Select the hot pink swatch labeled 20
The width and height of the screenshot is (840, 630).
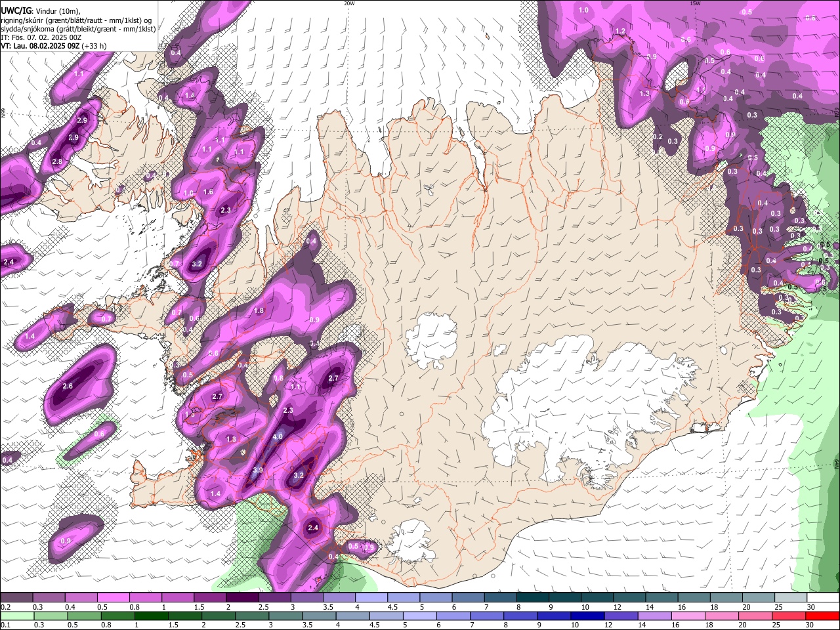pyautogui.click(x=755, y=616)
